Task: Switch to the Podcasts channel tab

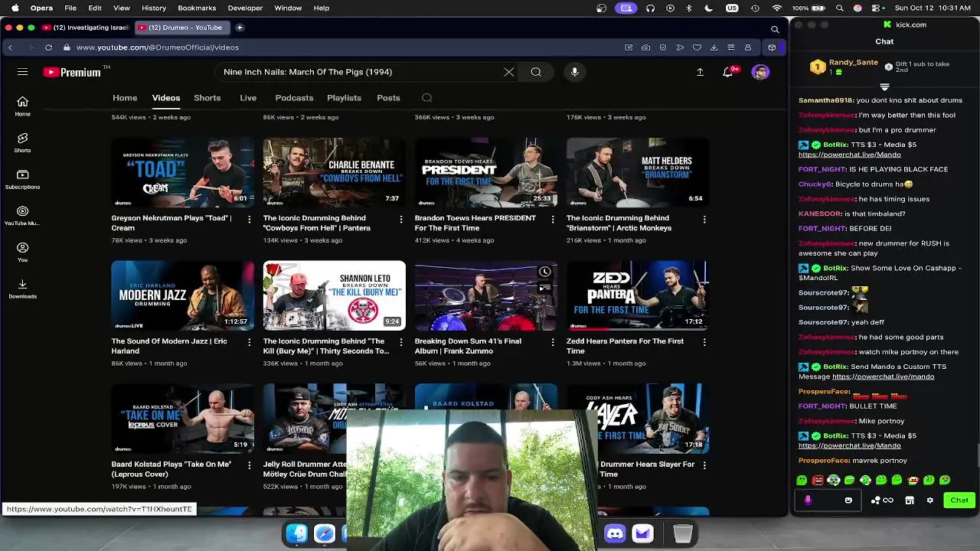Action: [x=294, y=98]
